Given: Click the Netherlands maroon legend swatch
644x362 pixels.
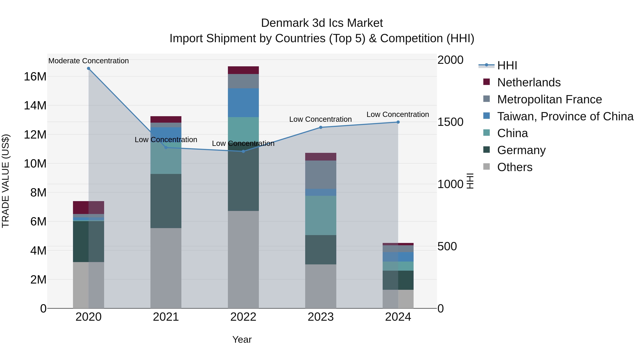Looking at the screenshot, I should (x=487, y=82).
